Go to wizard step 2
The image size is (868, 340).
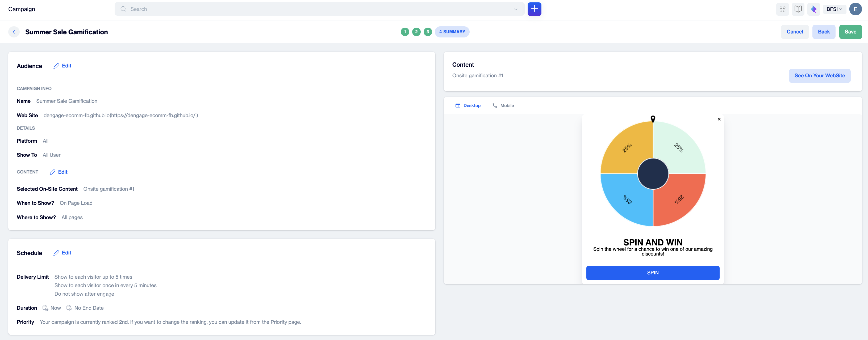(x=416, y=32)
